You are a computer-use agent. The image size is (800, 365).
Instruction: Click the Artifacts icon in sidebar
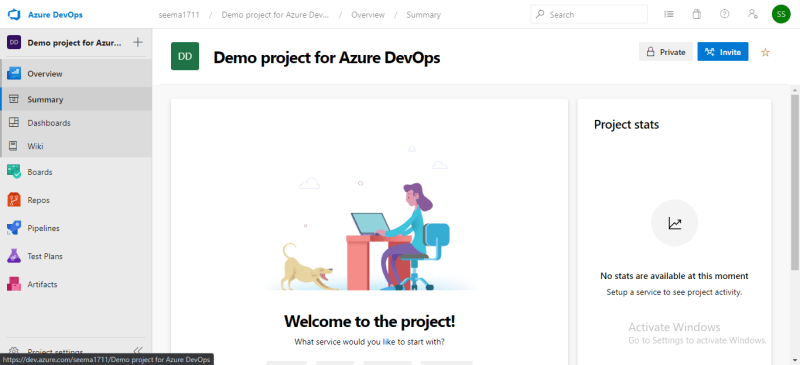point(14,284)
